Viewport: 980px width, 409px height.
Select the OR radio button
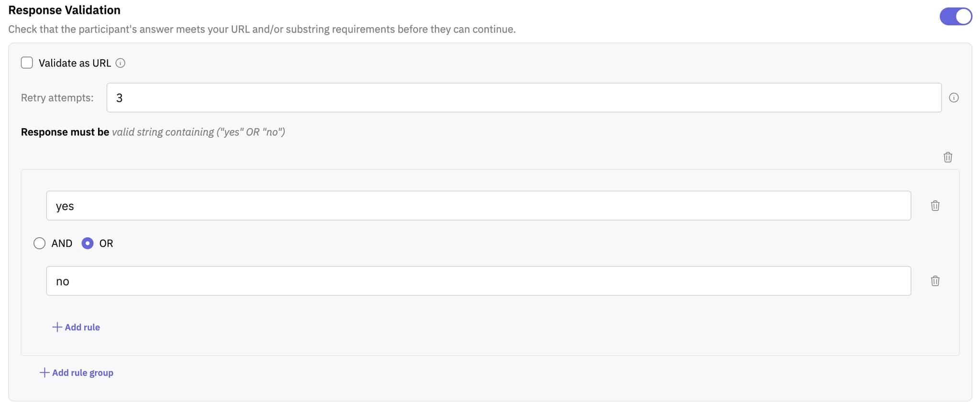(x=88, y=243)
